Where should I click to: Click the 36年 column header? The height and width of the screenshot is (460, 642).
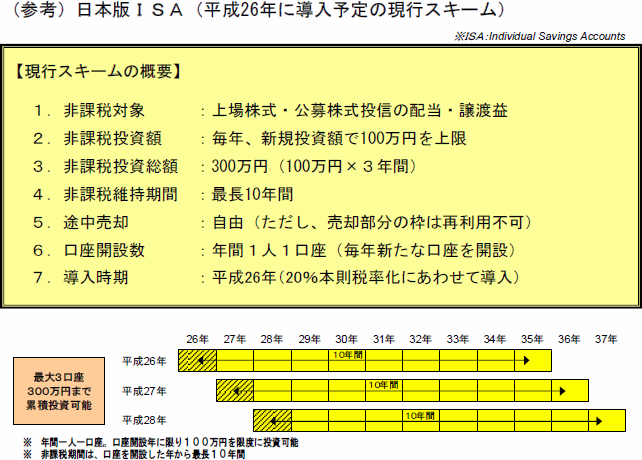coord(569,339)
